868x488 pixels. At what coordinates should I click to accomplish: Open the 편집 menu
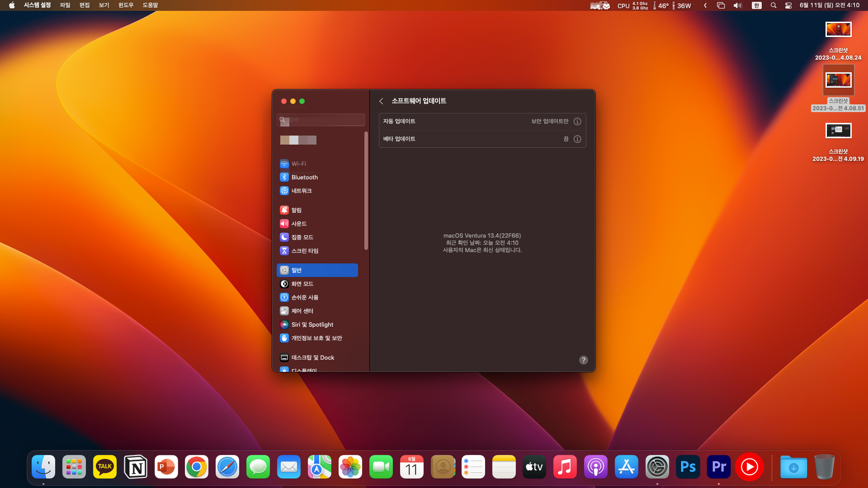click(x=85, y=5)
